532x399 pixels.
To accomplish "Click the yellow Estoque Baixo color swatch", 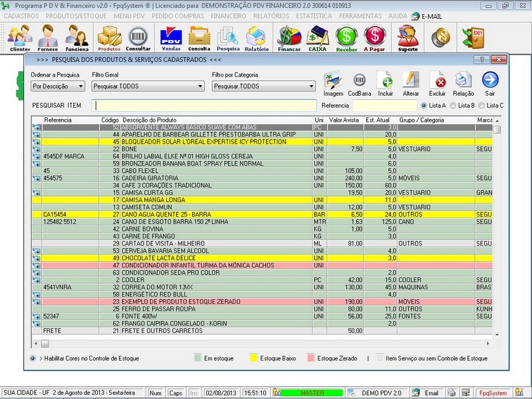I will [x=255, y=358].
